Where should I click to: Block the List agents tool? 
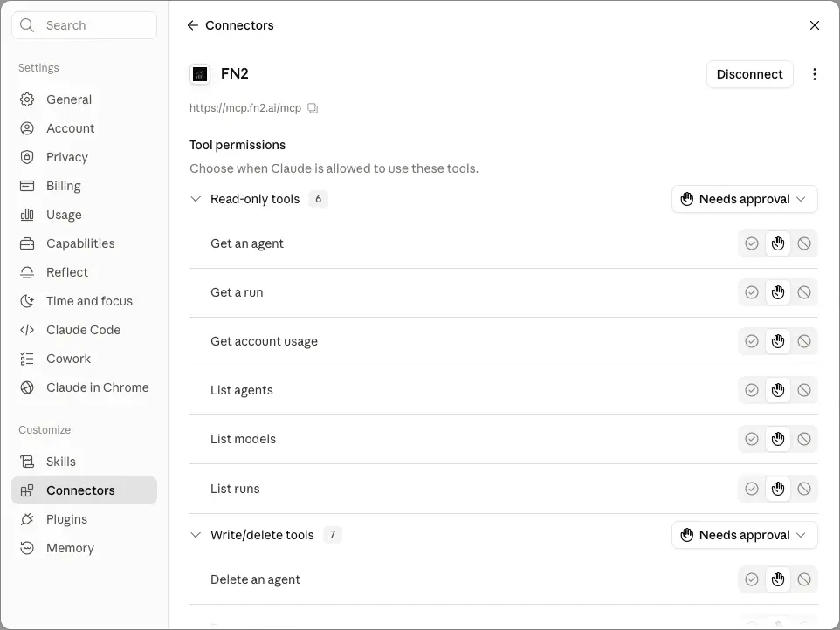[x=804, y=390]
